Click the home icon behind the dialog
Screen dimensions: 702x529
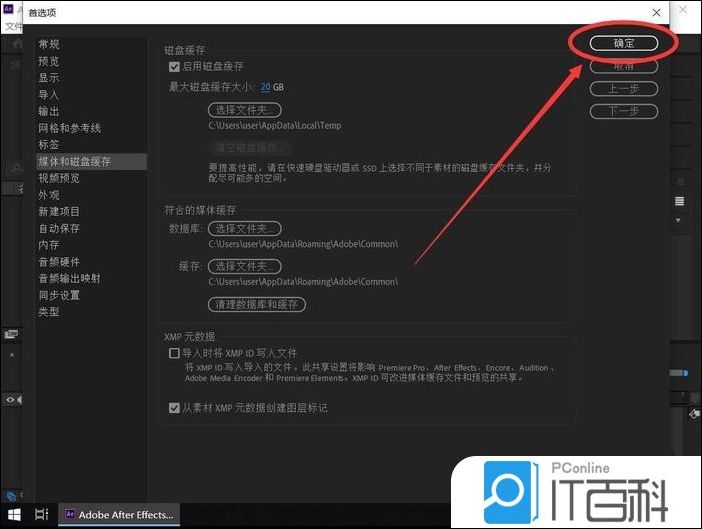(17, 44)
